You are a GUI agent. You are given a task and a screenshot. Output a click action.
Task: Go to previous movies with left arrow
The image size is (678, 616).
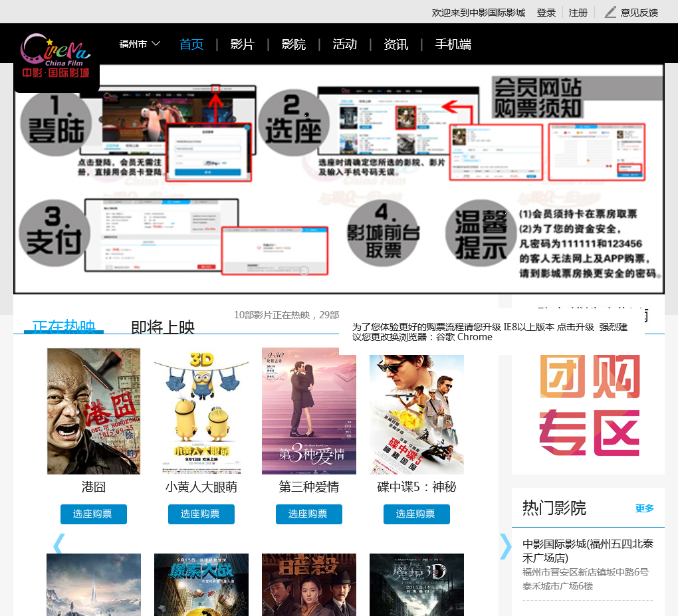pos(58,544)
